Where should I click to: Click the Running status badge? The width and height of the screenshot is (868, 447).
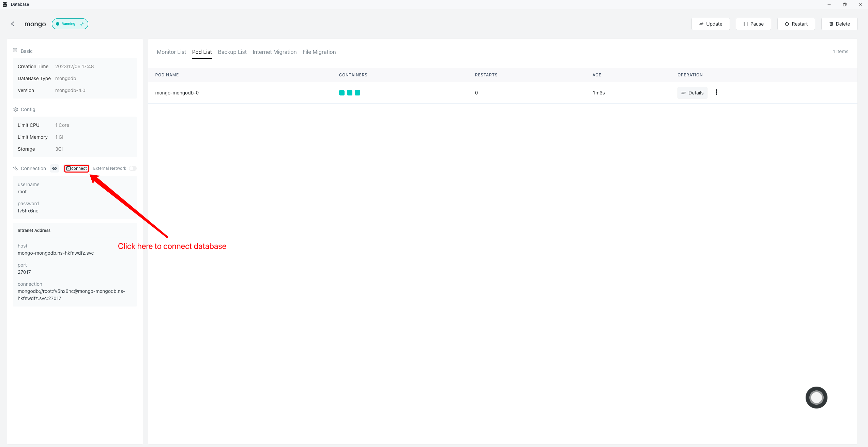[70, 24]
